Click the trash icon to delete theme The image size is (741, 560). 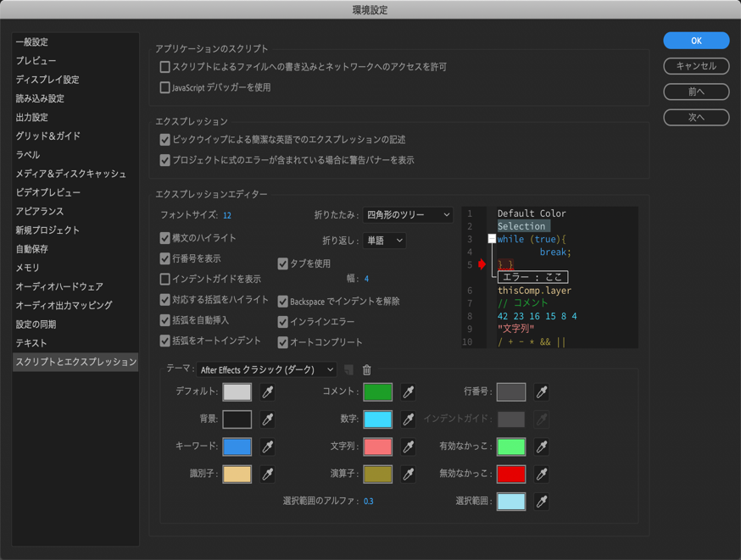pyautogui.click(x=367, y=369)
